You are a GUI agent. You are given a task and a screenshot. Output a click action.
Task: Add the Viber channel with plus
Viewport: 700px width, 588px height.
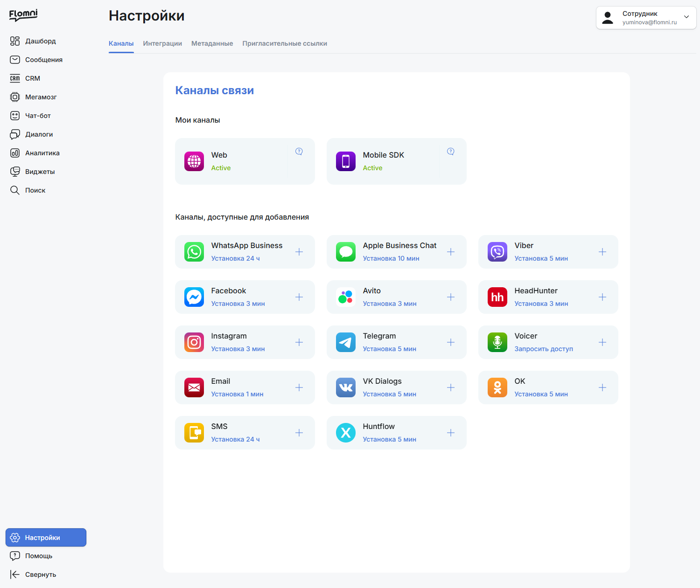coord(602,252)
